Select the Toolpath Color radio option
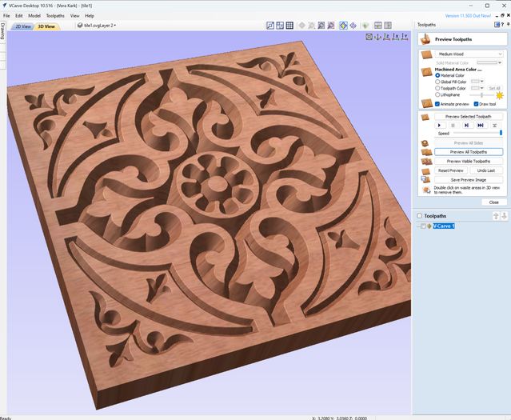Image resolution: width=511 pixels, height=420 pixels. 437,88
